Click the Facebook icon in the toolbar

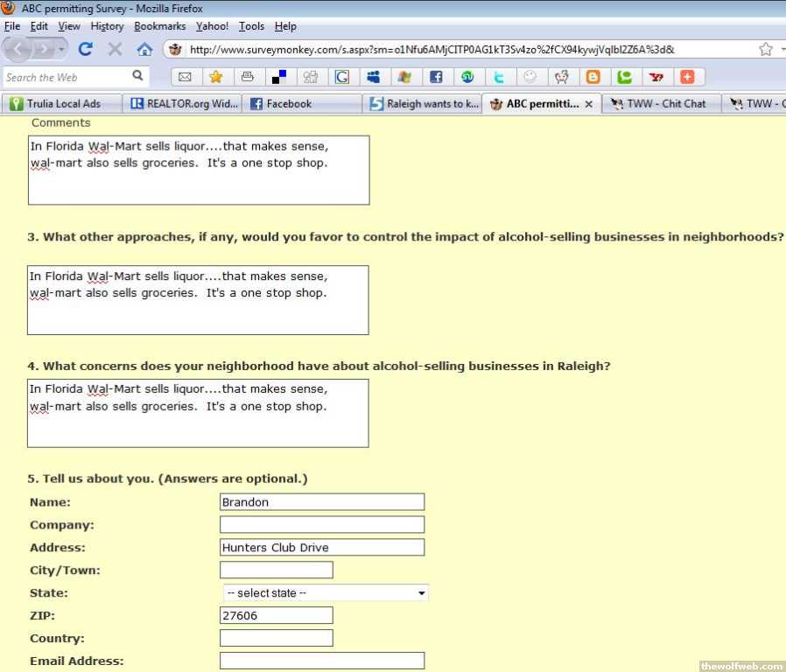click(x=436, y=77)
